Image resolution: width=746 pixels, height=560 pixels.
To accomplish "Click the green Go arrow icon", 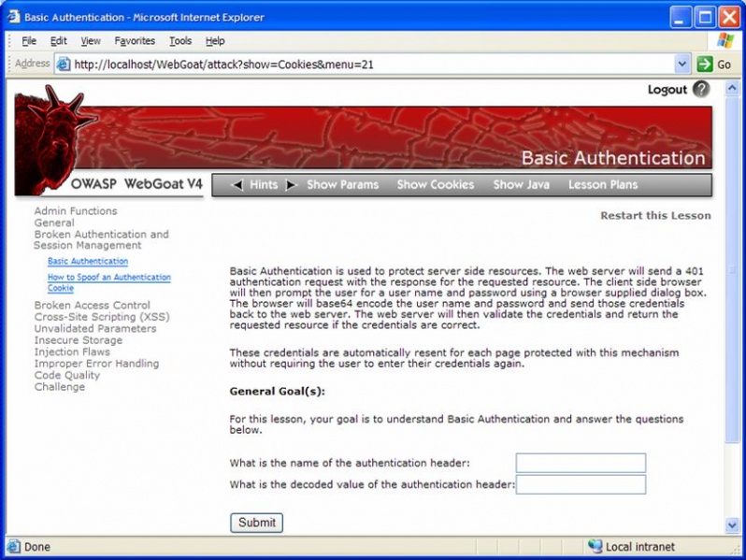I will 705,64.
